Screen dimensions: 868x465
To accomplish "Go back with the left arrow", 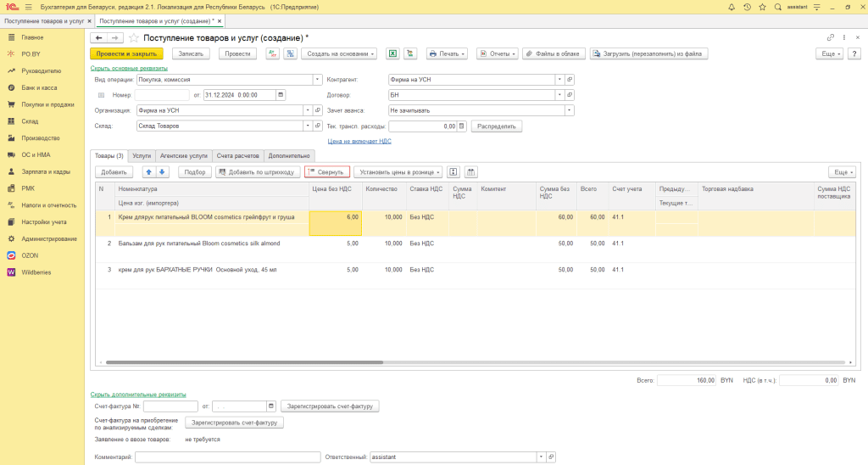I will (98, 38).
